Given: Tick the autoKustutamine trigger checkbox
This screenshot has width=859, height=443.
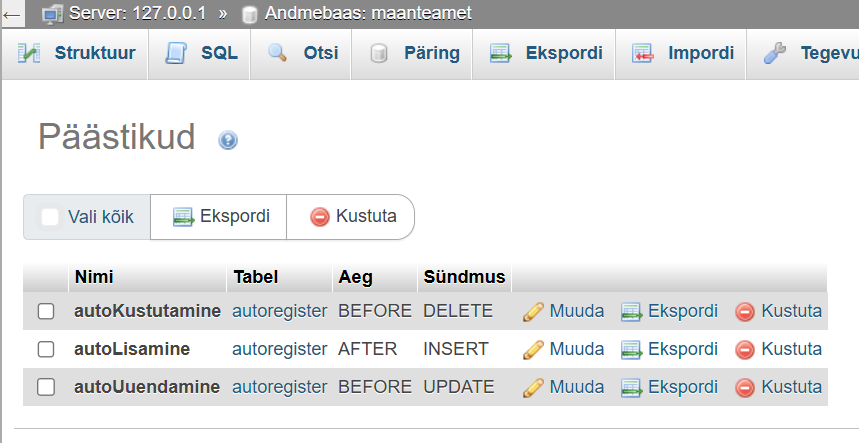Looking at the screenshot, I should tap(46, 312).
